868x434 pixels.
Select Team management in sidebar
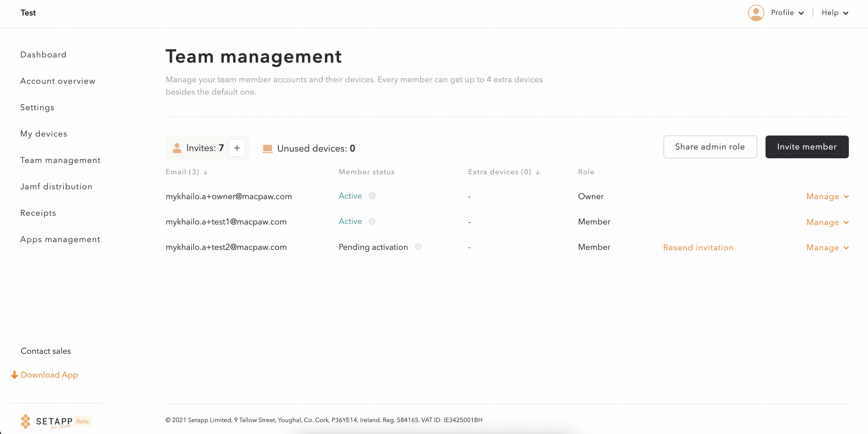61,160
